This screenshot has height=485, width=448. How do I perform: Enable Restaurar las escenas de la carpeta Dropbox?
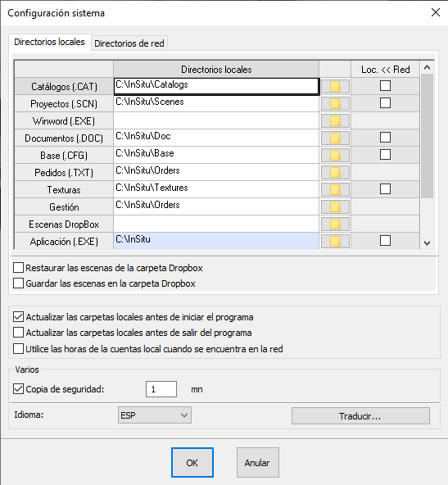[19, 268]
